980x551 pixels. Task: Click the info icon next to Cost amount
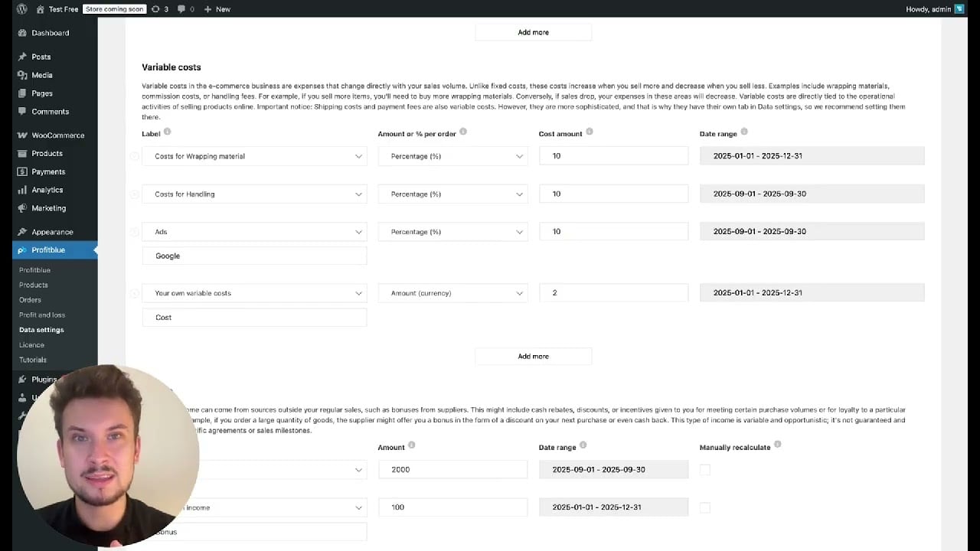(x=589, y=132)
